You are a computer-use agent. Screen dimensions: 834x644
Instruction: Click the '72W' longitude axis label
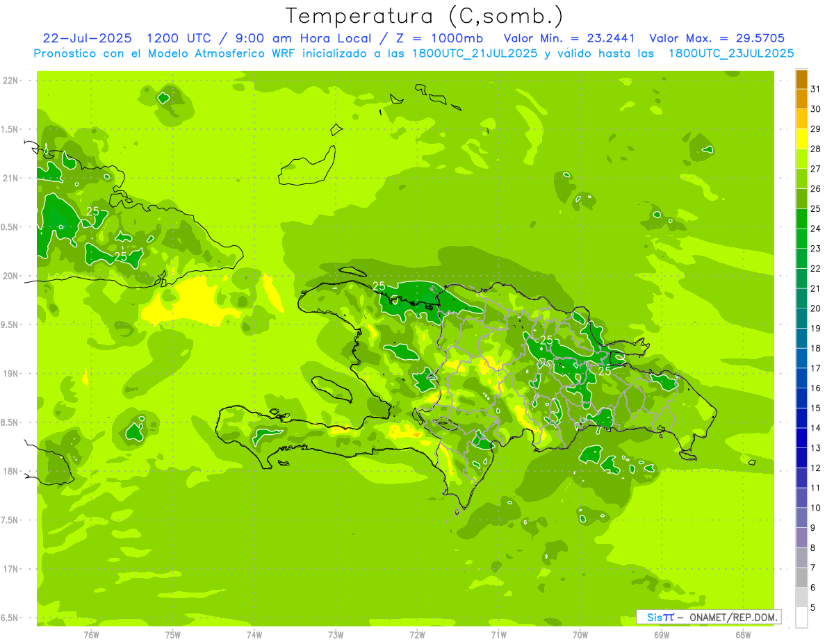pyautogui.click(x=417, y=634)
